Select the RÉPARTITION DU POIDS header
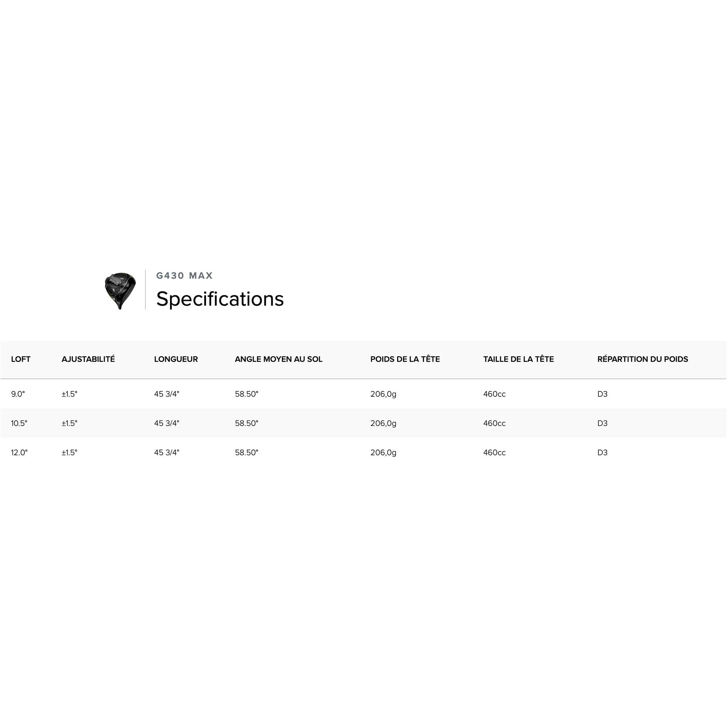The height and width of the screenshot is (728, 728). (x=642, y=360)
